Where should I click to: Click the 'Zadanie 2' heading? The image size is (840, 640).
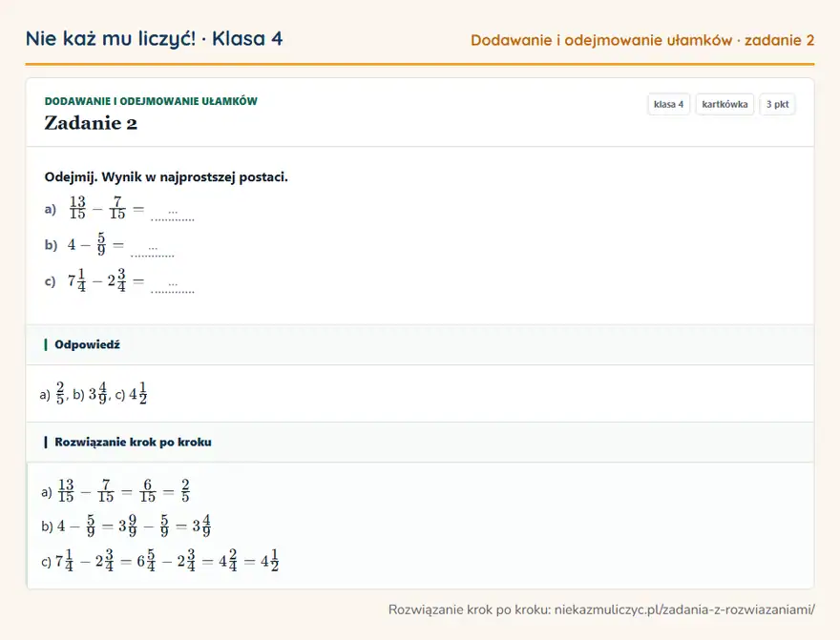coord(91,123)
